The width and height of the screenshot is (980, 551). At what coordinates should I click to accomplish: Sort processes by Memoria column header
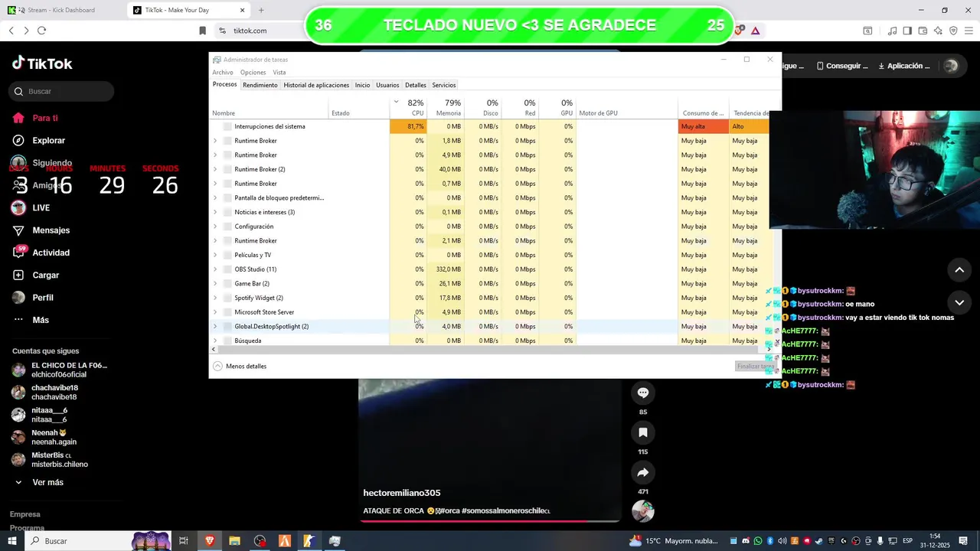tap(447, 108)
